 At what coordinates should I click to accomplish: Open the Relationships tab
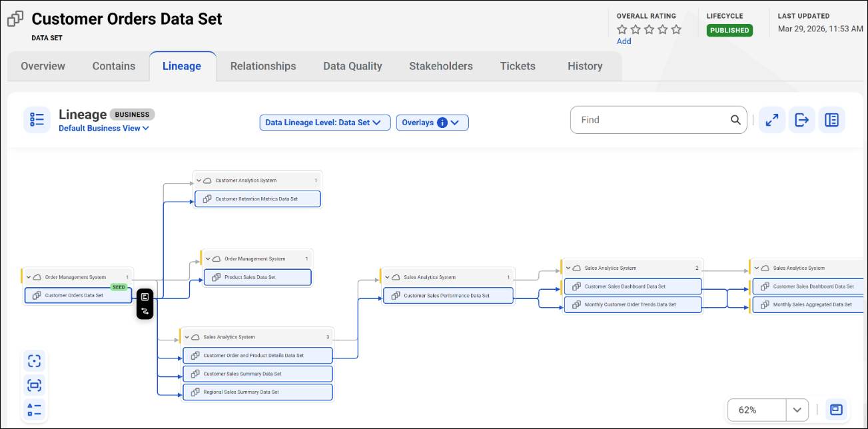tap(263, 66)
